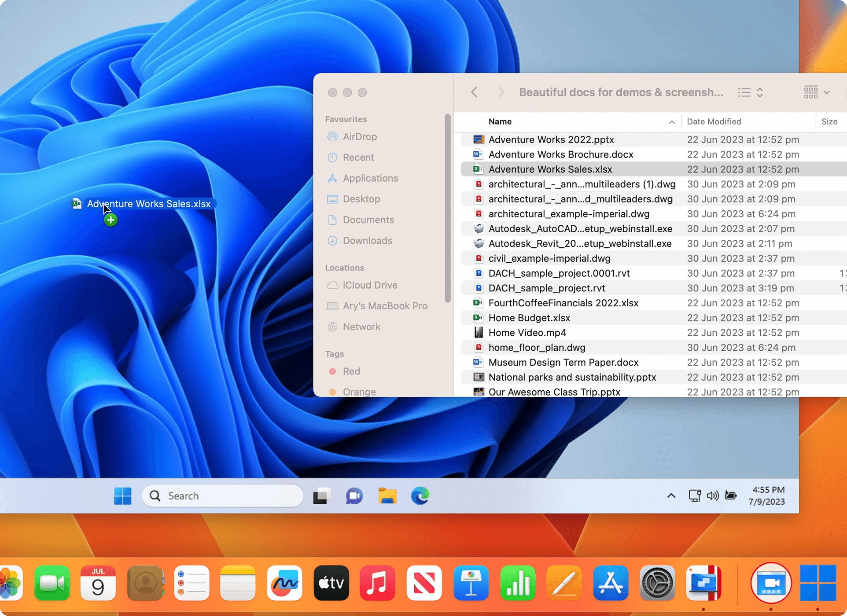This screenshot has width=847, height=616.
Task: Click the Windows Start button
Action: click(x=122, y=496)
